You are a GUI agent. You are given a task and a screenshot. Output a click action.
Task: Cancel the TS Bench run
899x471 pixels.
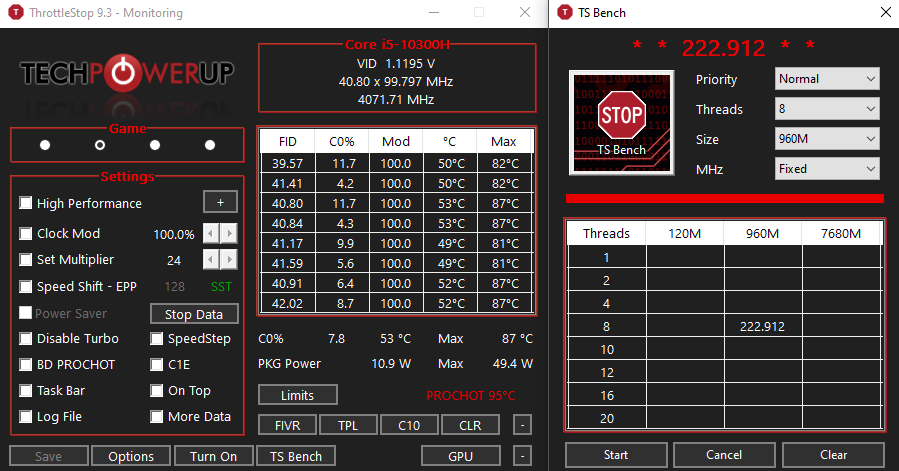pyautogui.click(x=724, y=454)
